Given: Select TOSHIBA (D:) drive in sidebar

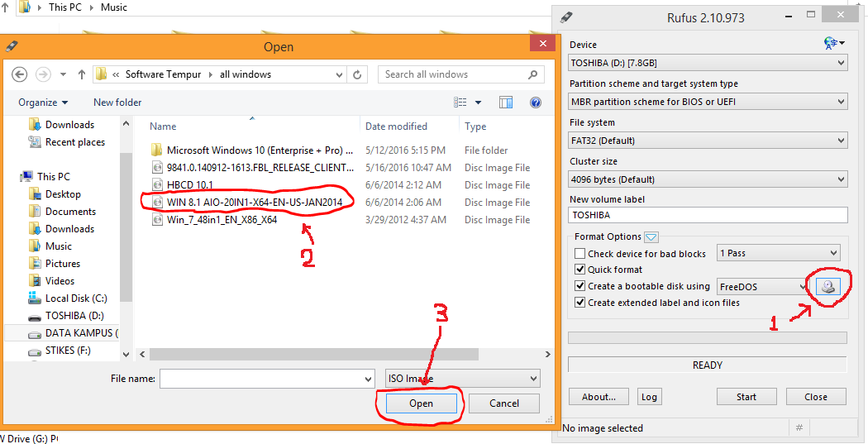Looking at the screenshot, I should point(66,316).
